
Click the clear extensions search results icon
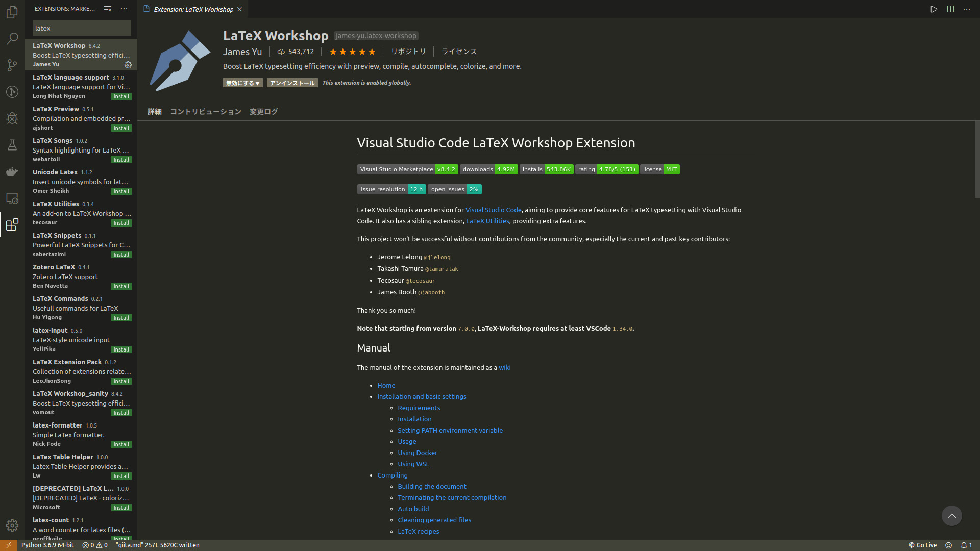[x=107, y=9]
